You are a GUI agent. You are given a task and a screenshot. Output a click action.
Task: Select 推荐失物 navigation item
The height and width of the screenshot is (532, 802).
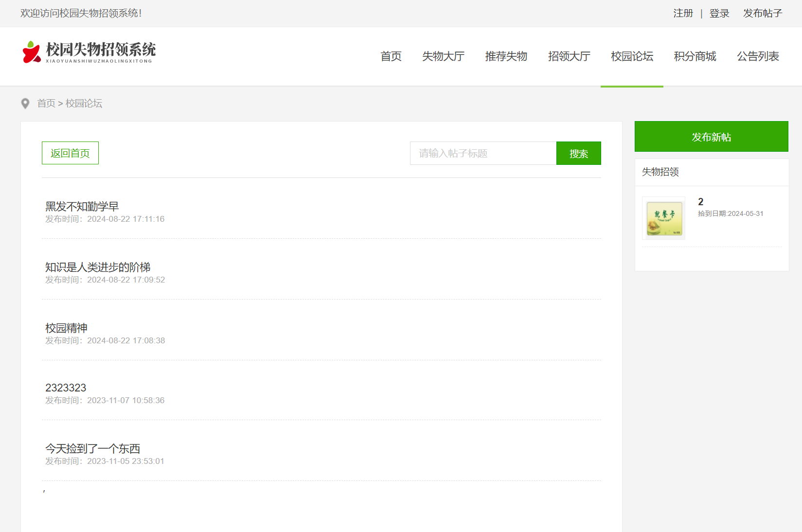point(506,56)
